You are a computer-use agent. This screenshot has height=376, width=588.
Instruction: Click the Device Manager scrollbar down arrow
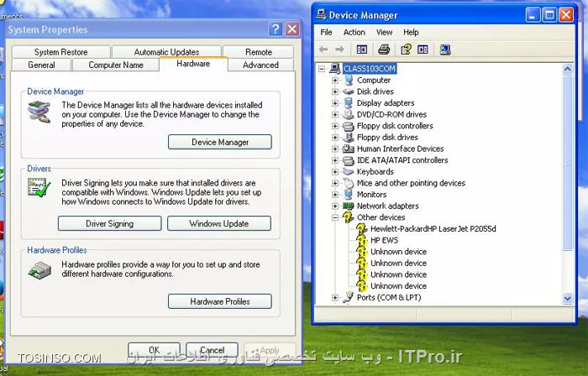pos(567,299)
